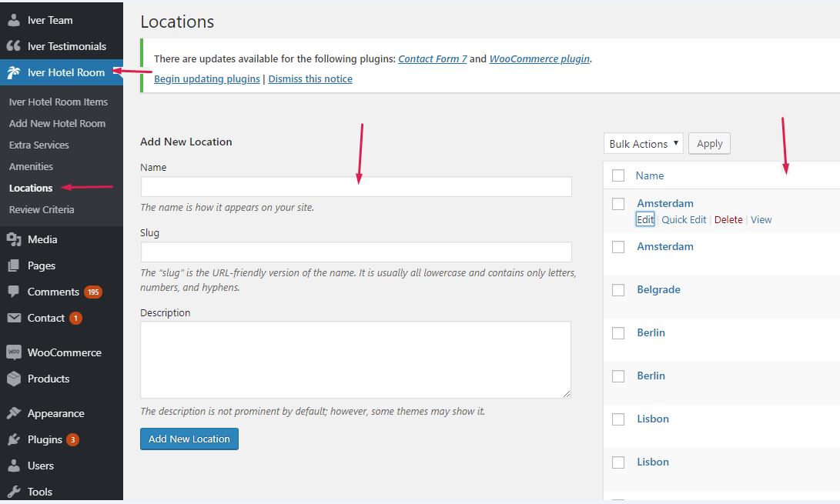Click the Contact badge showing 1

[75, 318]
